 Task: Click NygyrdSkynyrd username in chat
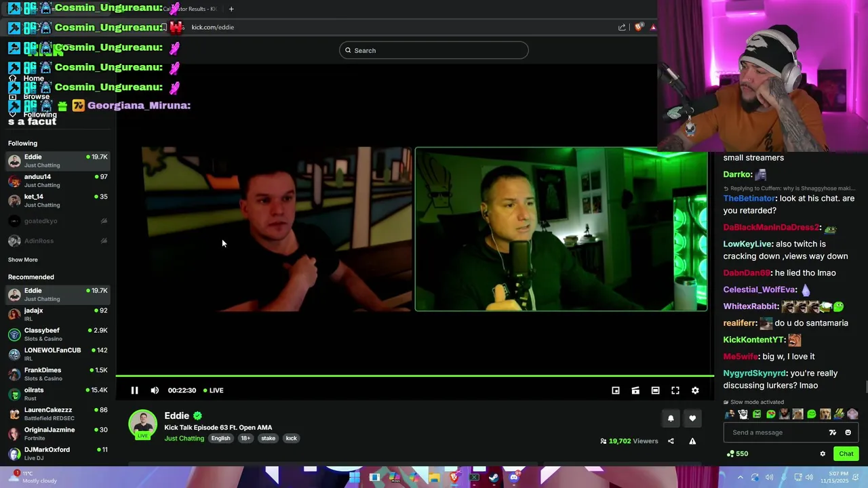point(754,373)
